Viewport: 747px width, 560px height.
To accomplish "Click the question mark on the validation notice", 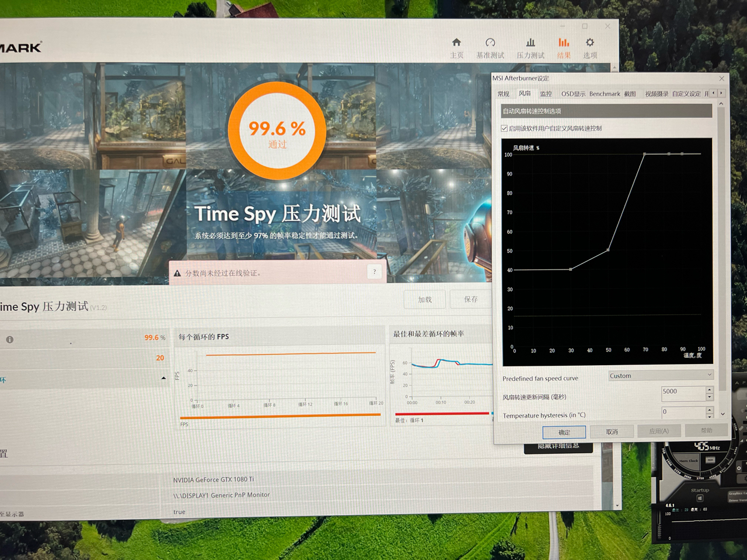I will point(375,271).
